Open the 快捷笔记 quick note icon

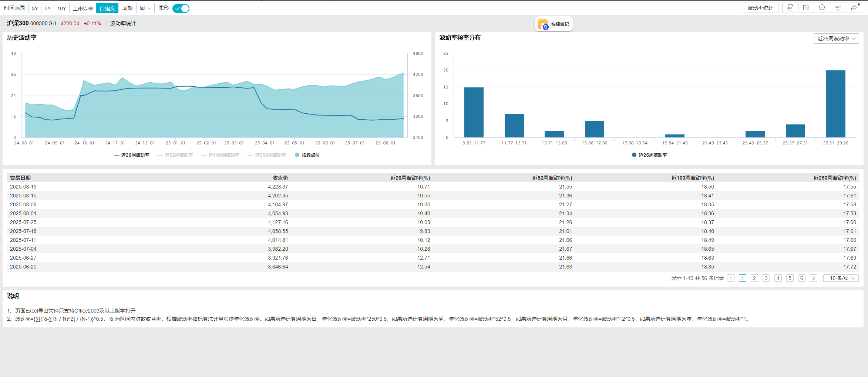click(x=554, y=24)
